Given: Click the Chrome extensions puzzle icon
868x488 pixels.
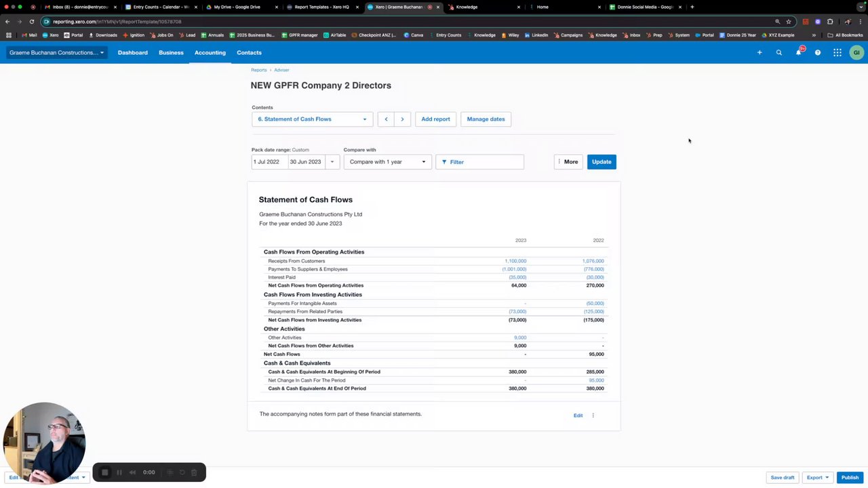Looking at the screenshot, I should [830, 22].
